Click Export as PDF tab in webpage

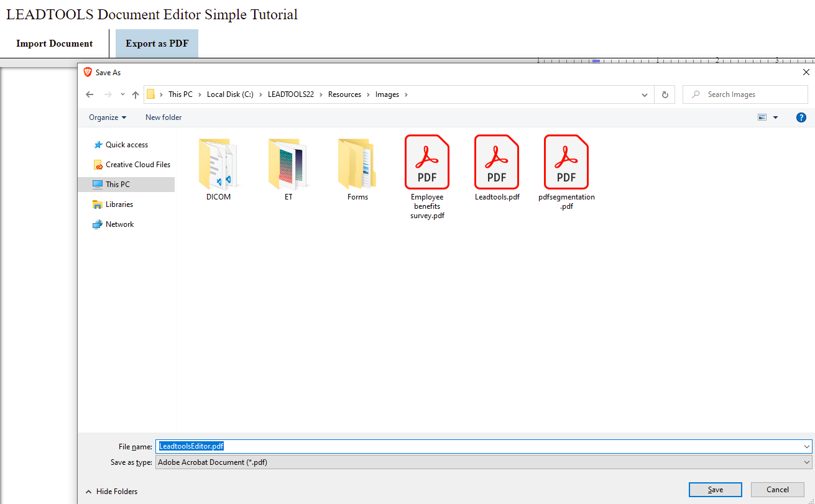(157, 44)
